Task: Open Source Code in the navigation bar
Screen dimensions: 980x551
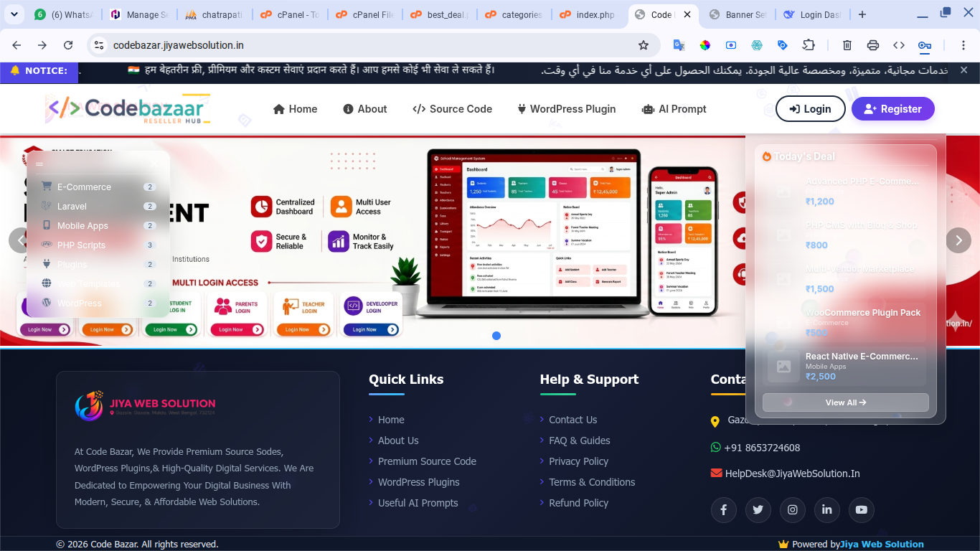Action: [x=453, y=109]
